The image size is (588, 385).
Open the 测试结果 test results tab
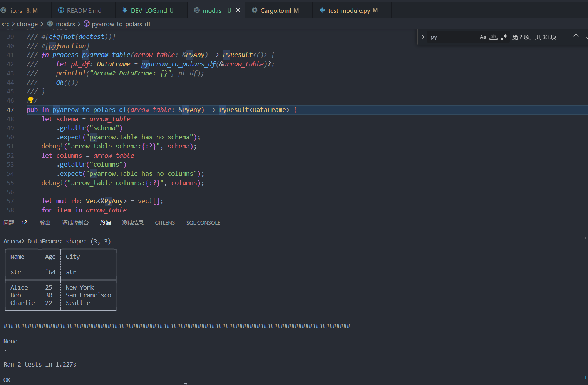coord(133,223)
